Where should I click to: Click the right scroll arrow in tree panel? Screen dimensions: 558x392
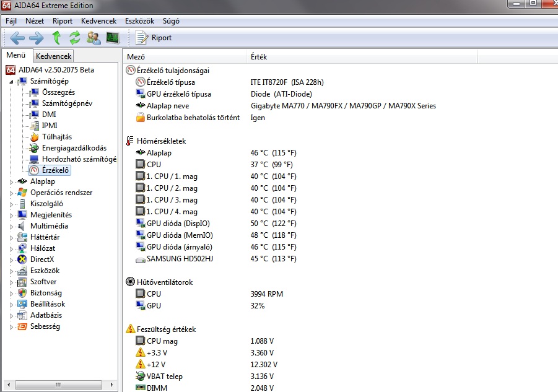tap(111, 385)
